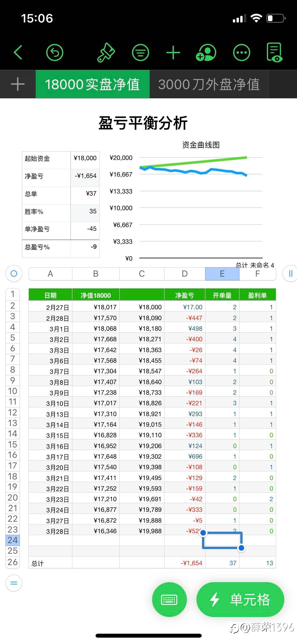Tap the add-rows handle below row numbers
Viewport: 297px width, 644px height.
14,583
